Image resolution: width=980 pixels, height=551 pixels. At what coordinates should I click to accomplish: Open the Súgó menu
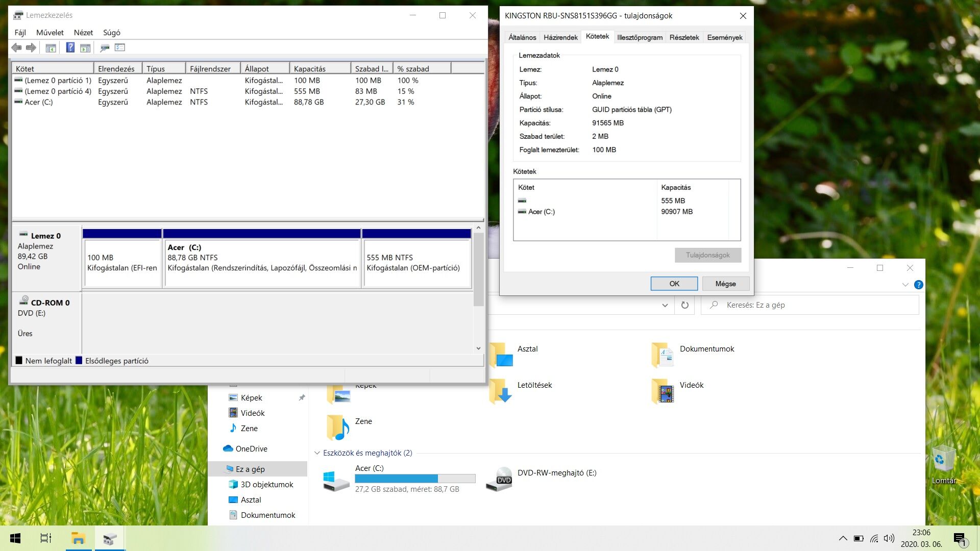112,32
